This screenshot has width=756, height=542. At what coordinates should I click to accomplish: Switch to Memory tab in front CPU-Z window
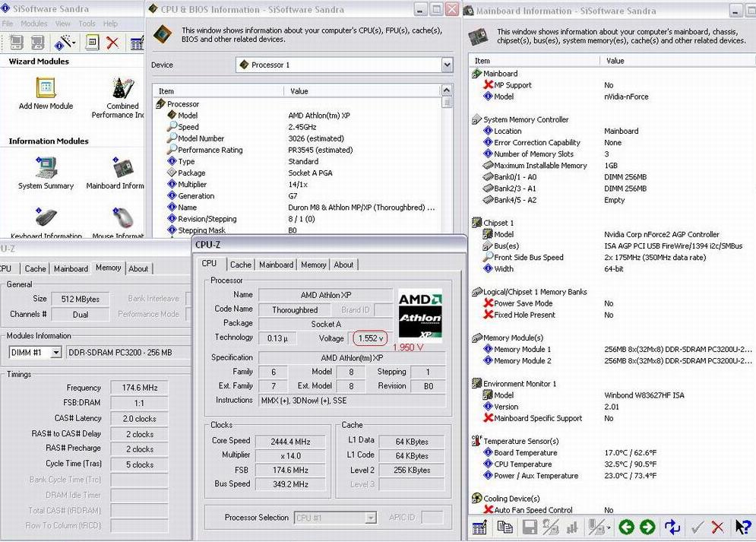(x=314, y=265)
